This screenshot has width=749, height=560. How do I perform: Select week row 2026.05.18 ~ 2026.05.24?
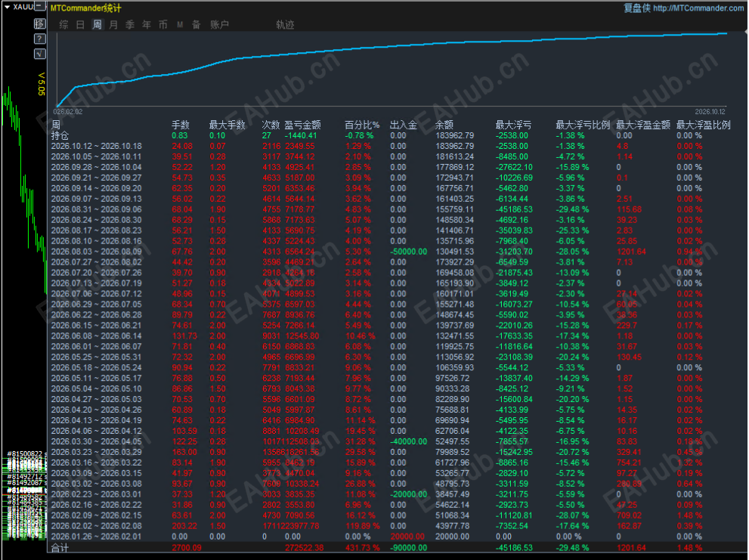[97, 367]
